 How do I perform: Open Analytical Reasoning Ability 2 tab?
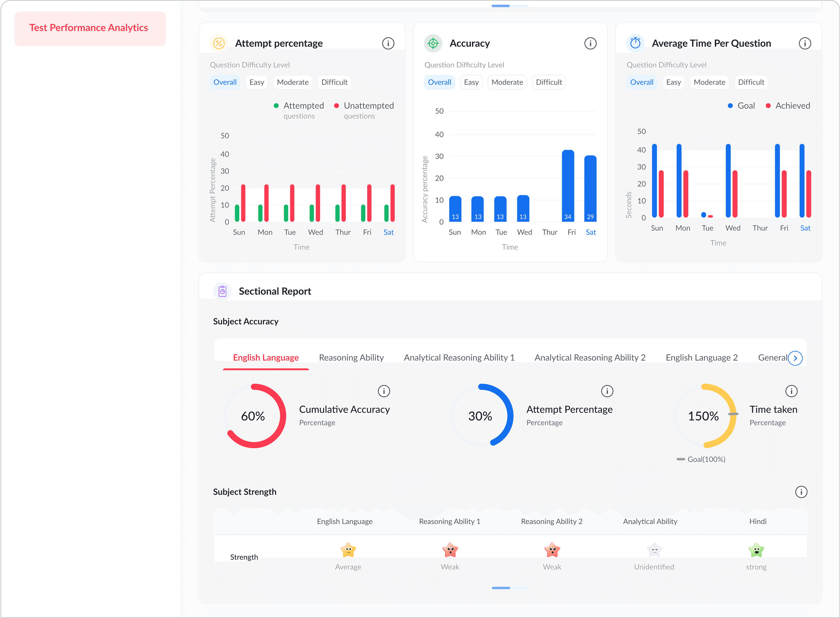[590, 358]
